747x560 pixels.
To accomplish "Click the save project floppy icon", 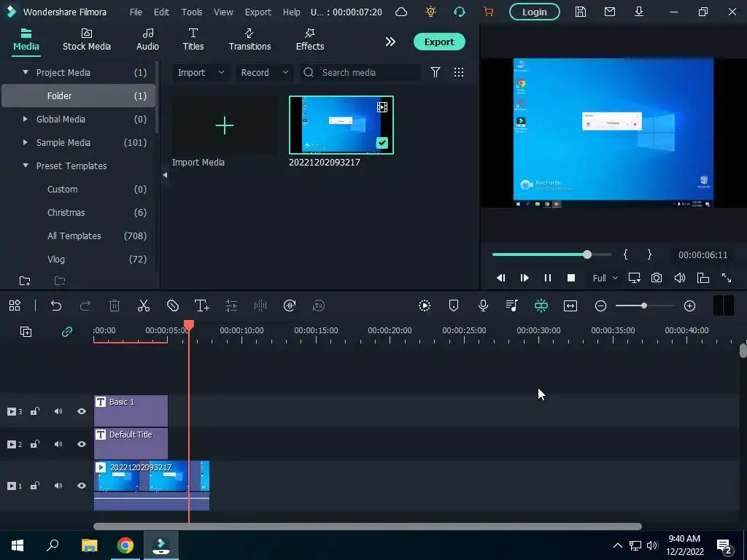I will pyautogui.click(x=580, y=12).
